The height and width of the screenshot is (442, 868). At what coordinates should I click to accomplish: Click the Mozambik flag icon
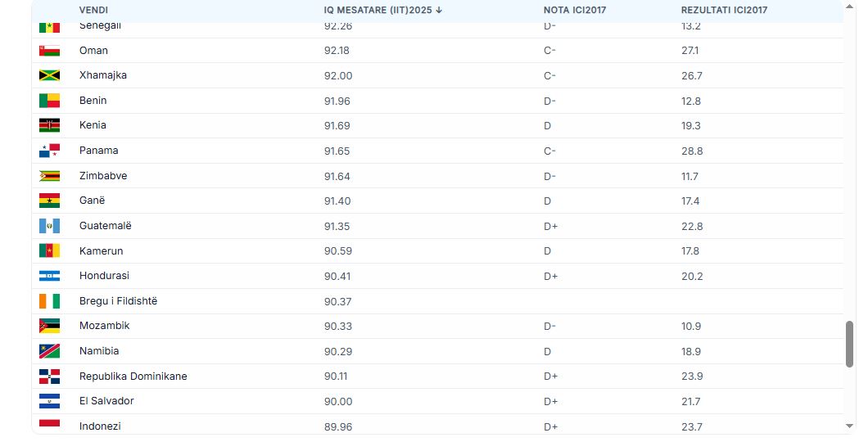point(49,326)
